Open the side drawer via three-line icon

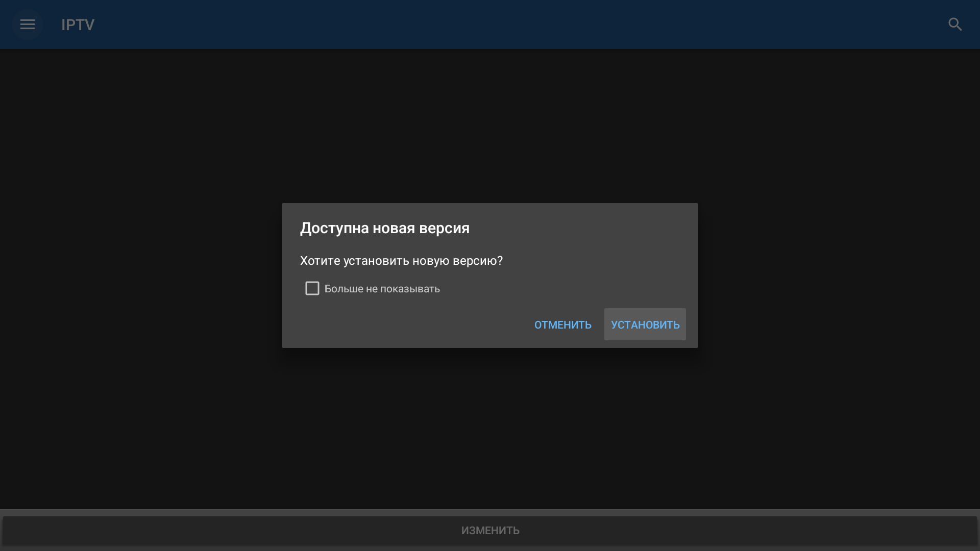pyautogui.click(x=28, y=24)
